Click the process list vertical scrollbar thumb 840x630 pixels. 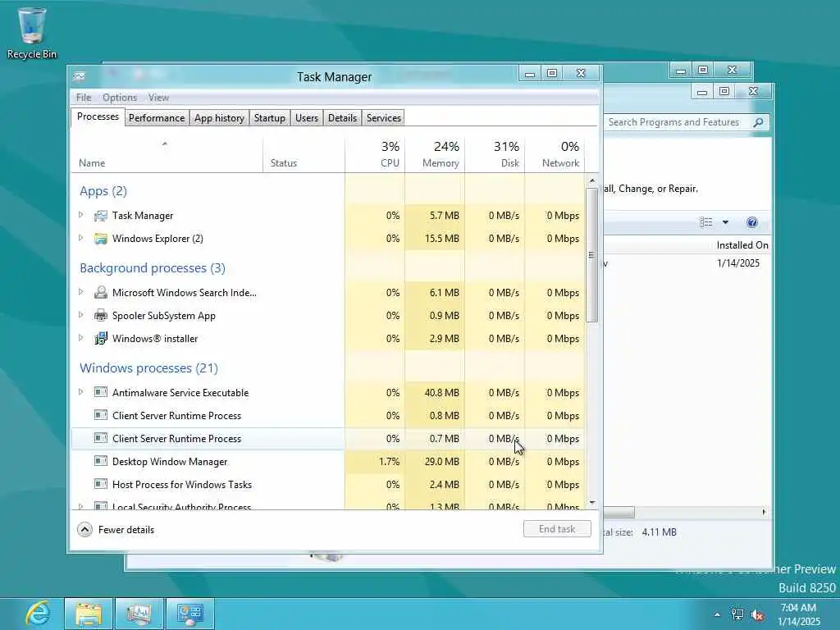click(x=591, y=255)
